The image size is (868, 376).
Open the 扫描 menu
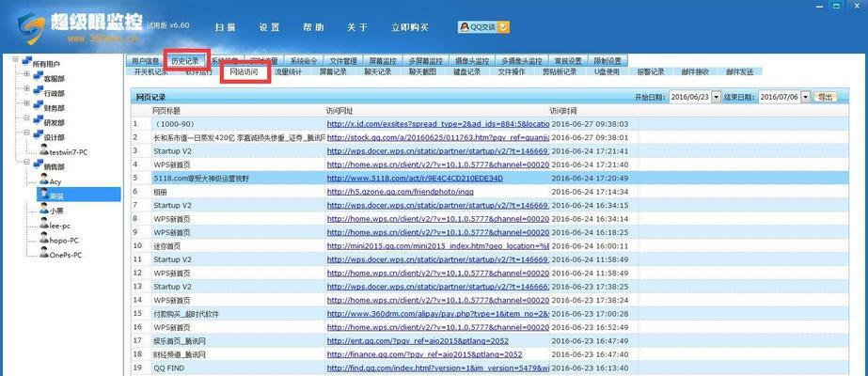[226, 27]
